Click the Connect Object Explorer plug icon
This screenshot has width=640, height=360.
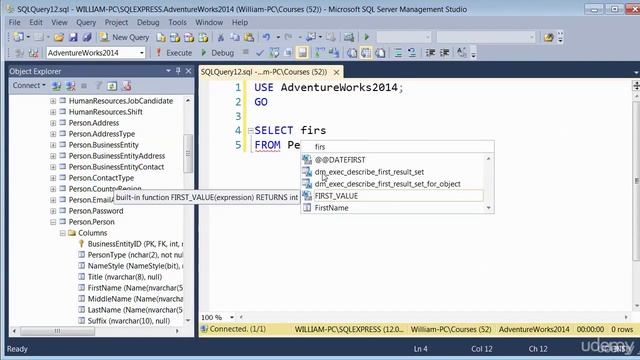pos(56,86)
